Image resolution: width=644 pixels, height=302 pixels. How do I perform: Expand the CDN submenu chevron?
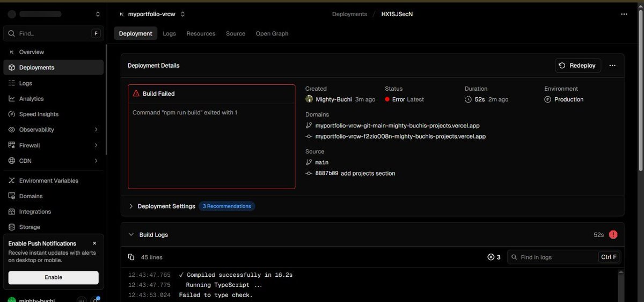point(96,161)
